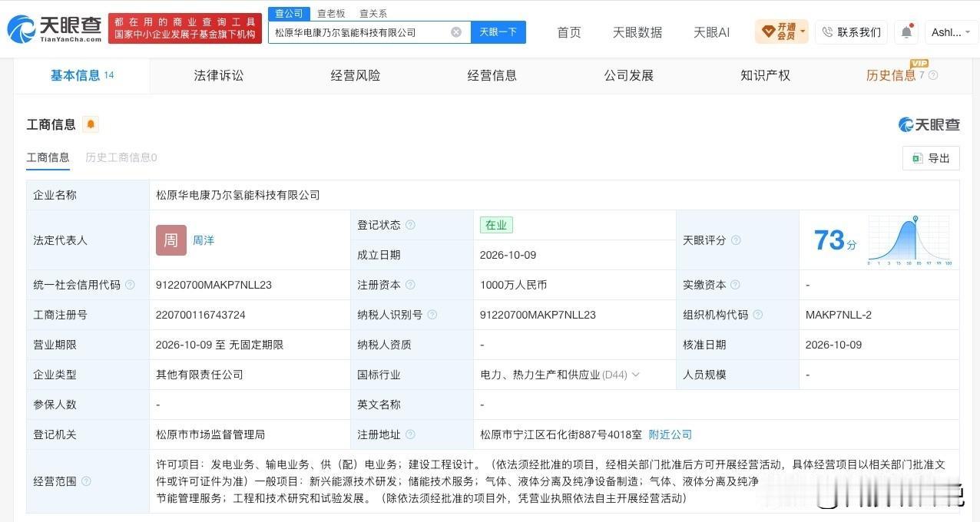This screenshot has height=522, width=980.
Task: Switch to 查关系 search tab
Action: click(373, 13)
